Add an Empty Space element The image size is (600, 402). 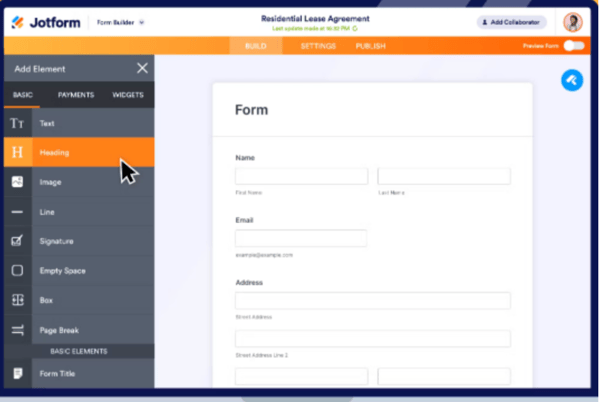coord(17,270)
